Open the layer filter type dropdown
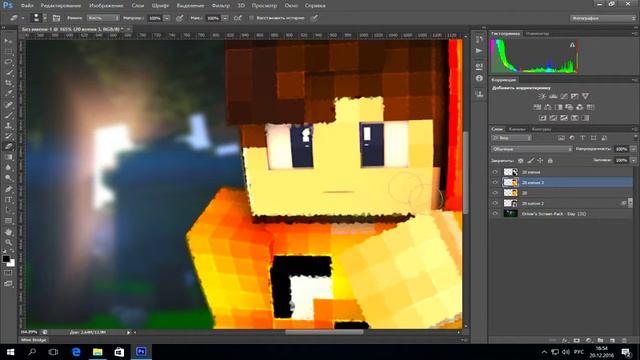 pyautogui.click(x=511, y=138)
